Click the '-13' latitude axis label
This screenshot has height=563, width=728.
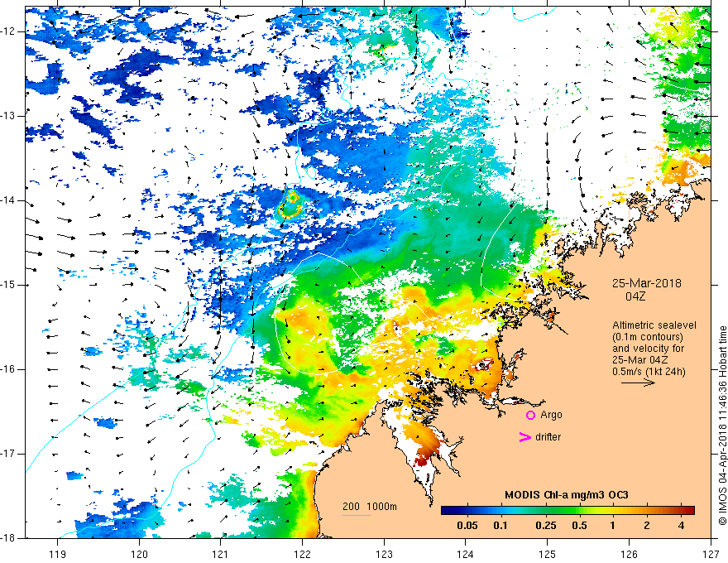pyautogui.click(x=8, y=116)
